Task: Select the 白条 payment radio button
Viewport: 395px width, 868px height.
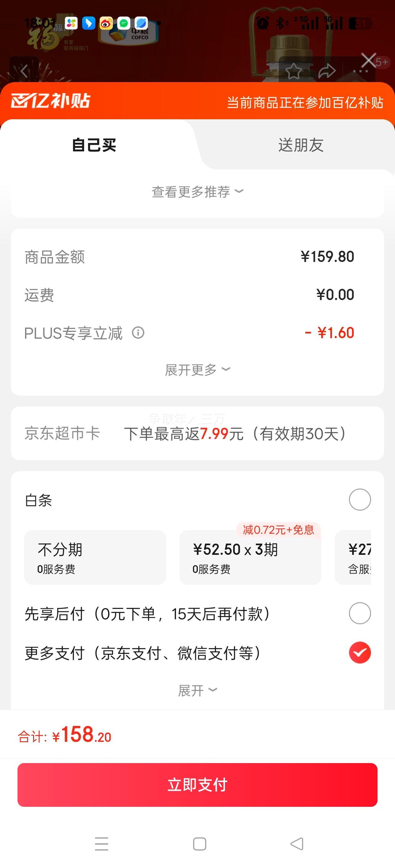Action: pyautogui.click(x=360, y=499)
